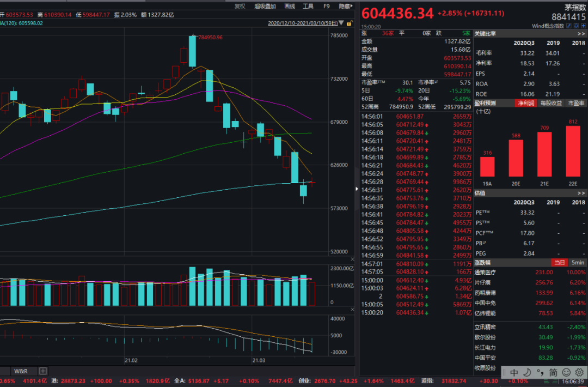The height and width of the screenshot is (387, 588).
Task: Expand the 关键比率 panel with >> arrows
Action: (x=580, y=33)
